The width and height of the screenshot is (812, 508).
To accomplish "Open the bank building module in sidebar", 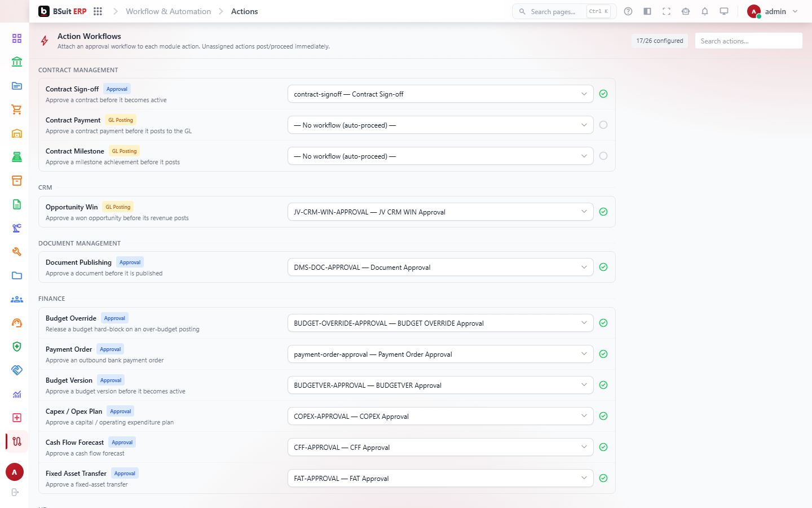I will (x=17, y=62).
